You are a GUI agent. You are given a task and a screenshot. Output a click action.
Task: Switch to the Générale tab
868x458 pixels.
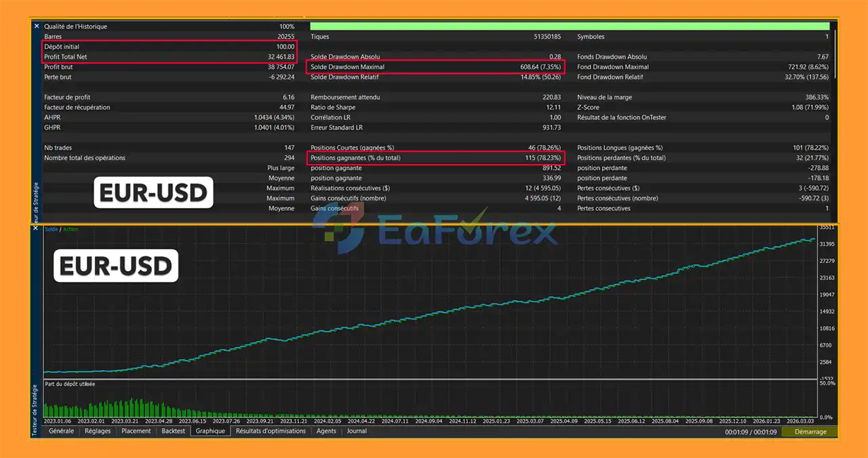click(61, 431)
